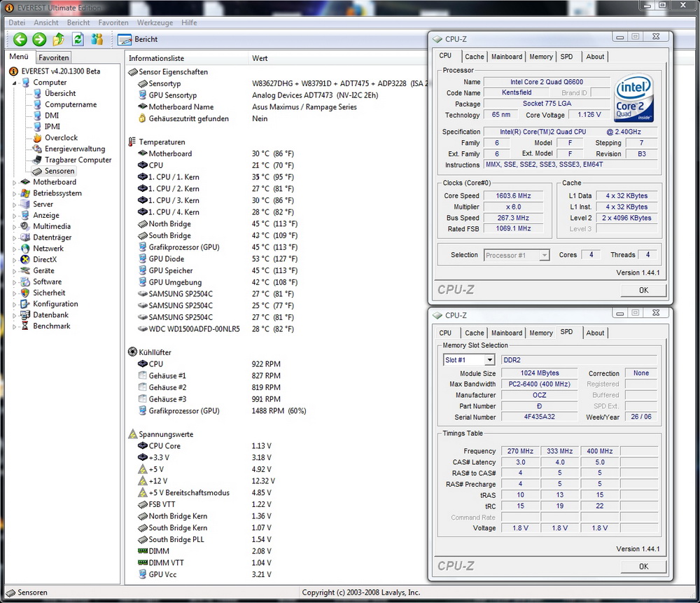Open the Datei menu

(x=17, y=22)
